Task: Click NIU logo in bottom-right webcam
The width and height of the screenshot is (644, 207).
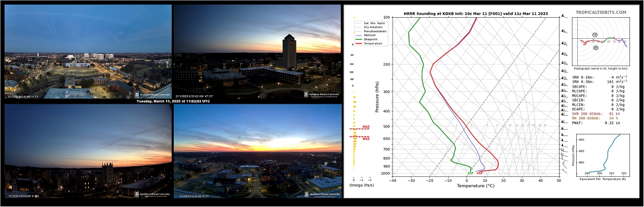Action: 322,194
